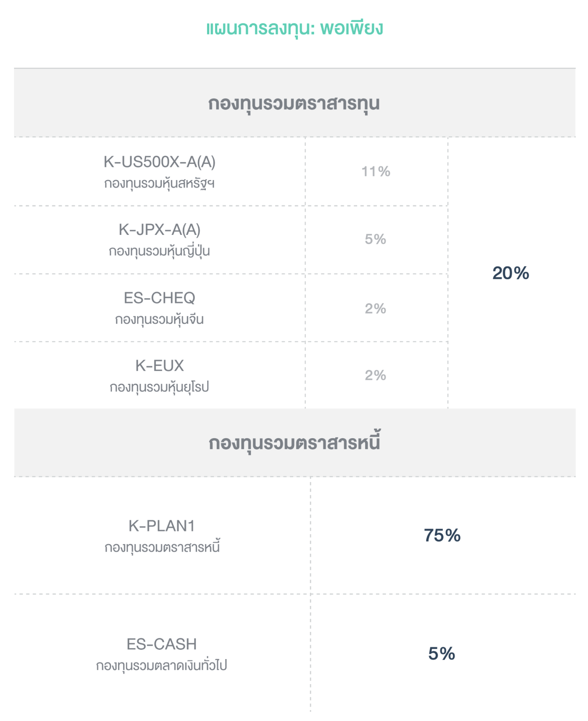Click the 20% total equity allocation

pyautogui.click(x=511, y=273)
